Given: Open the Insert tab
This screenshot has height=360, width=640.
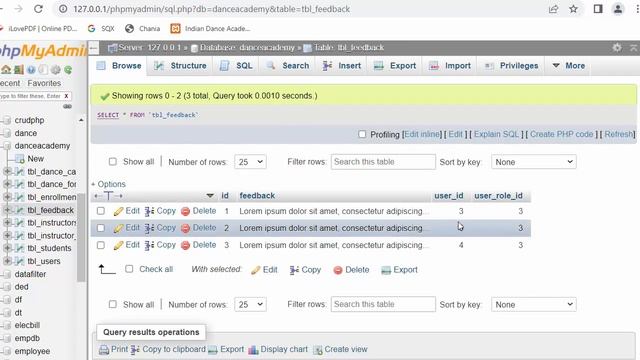Looking at the screenshot, I should (342, 66).
